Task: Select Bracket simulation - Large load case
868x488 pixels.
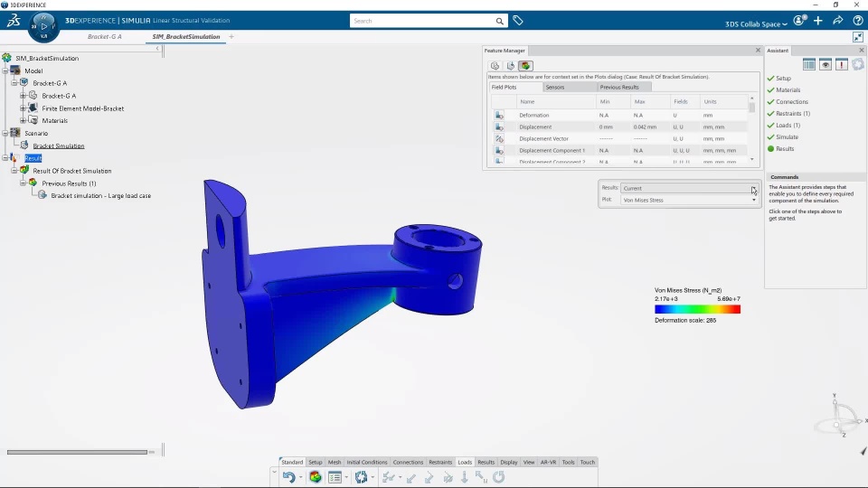Action: pyautogui.click(x=100, y=196)
